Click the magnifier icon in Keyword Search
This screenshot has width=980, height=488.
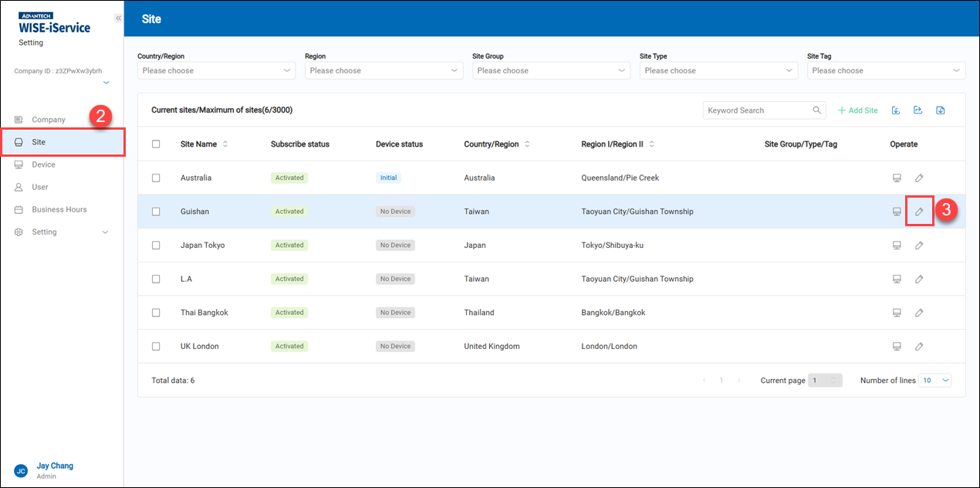817,110
